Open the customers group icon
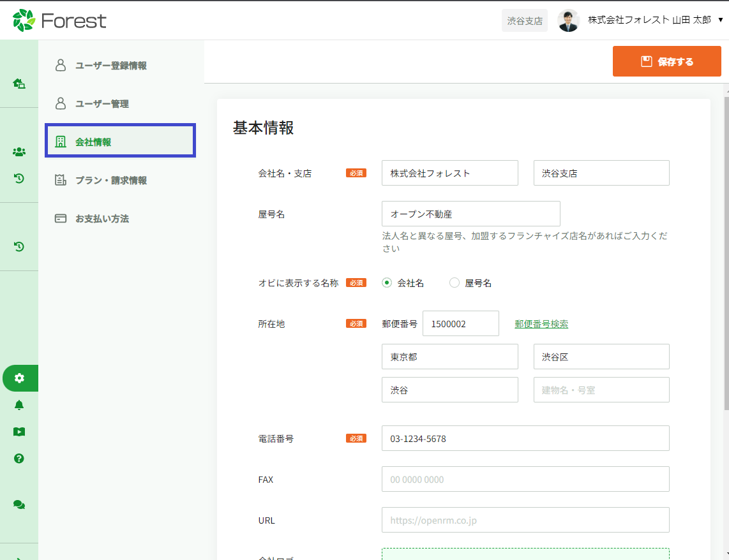The image size is (729, 560). click(19, 152)
